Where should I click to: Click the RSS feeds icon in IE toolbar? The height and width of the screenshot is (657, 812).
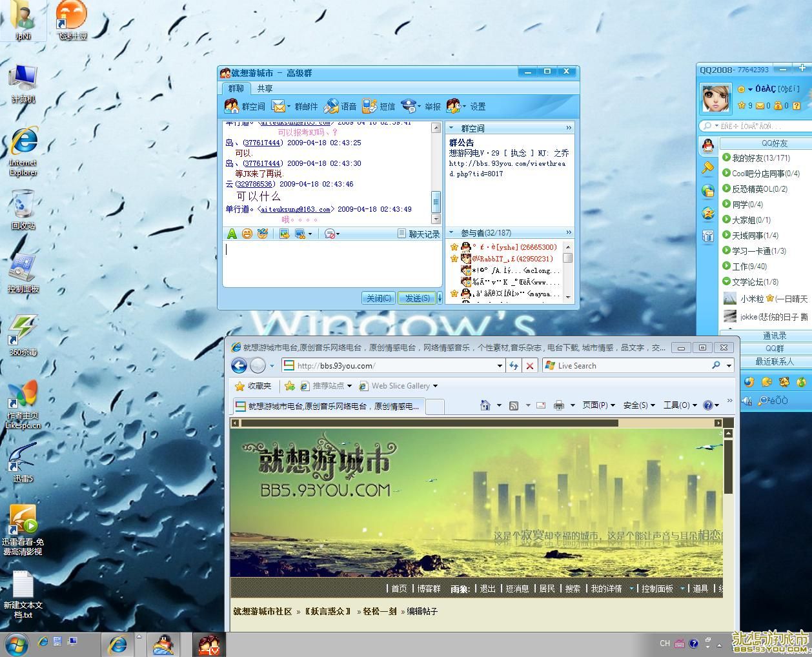(x=514, y=405)
